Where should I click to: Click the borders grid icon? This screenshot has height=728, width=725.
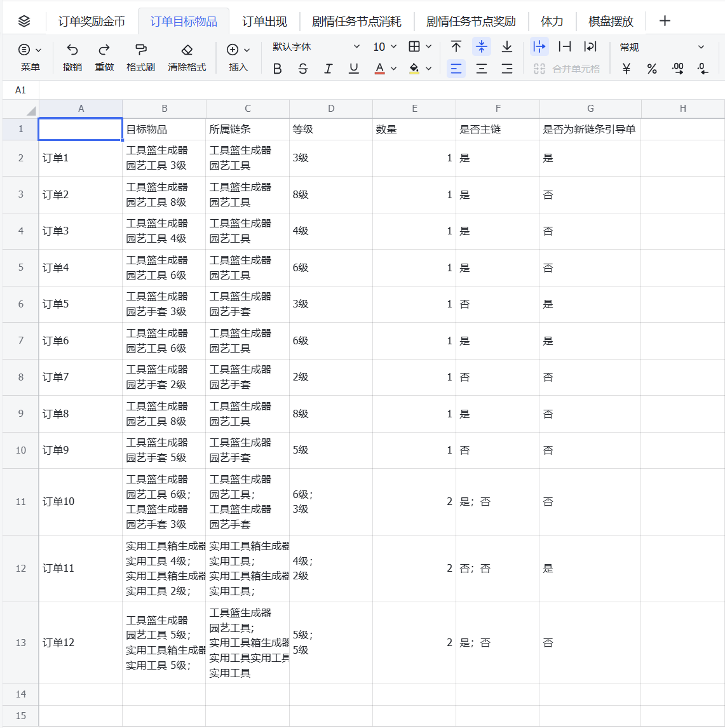point(414,46)
